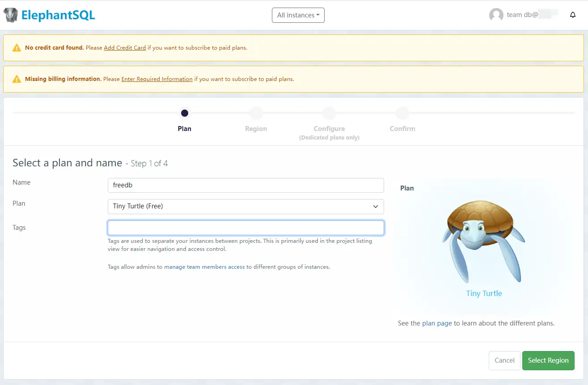Open the plan page link
The height and width of the screenshot is (385, 588).
point(437,323)
